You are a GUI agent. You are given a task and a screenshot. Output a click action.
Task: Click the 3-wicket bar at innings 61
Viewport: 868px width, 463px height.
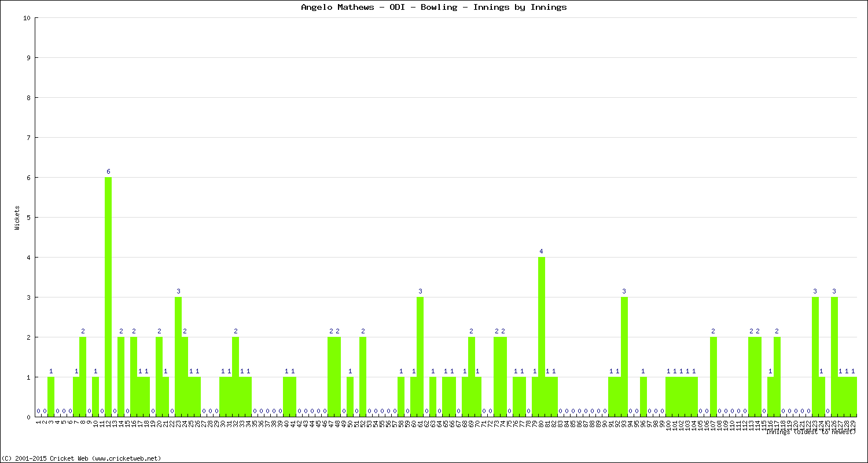tap(420, 357)
